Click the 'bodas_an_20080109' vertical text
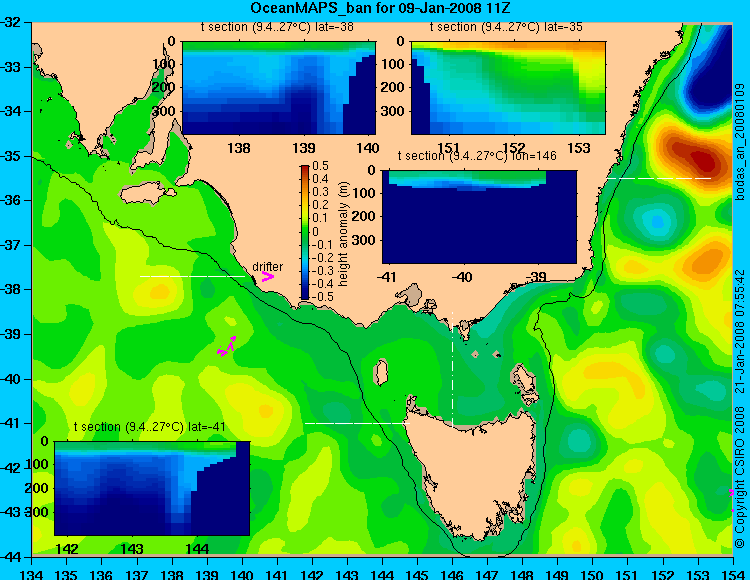This screenshot has width=750, height=580. tap(739, 142)
